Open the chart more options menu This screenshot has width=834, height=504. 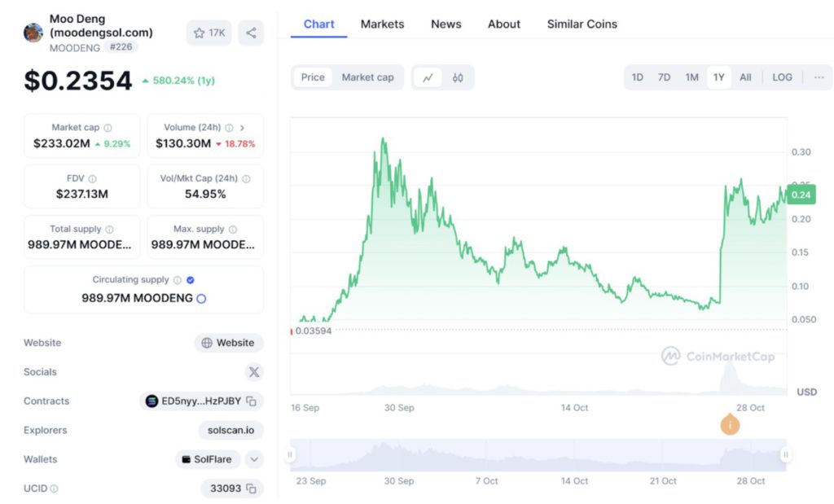pyautogui.click(x=819, y=77)
